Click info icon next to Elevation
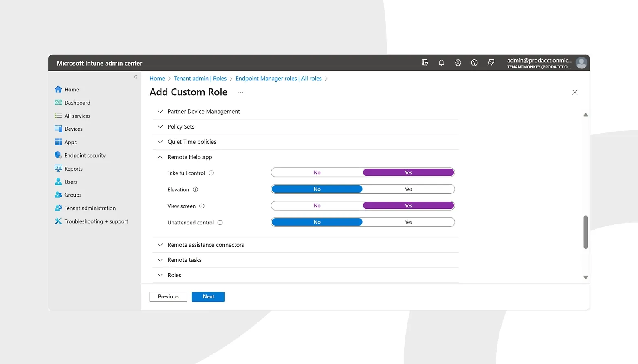 click(195, 189)
